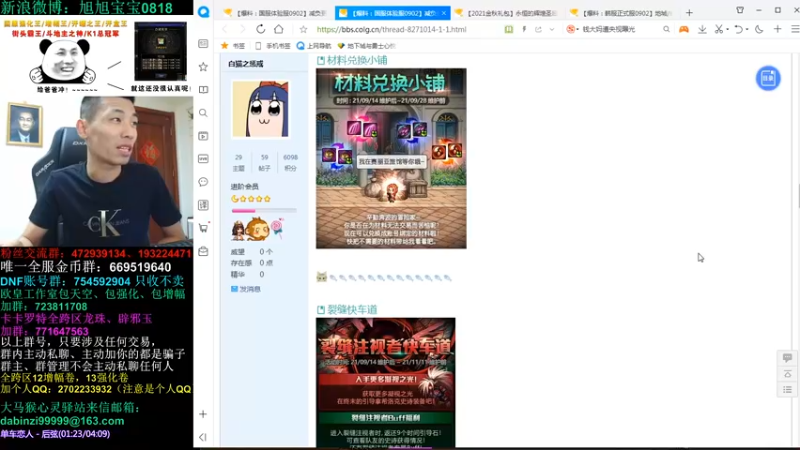Viewport: 800px width, 450px height.
Task: Open the shopping cart icon in the sidebar
Action: [x=203, y=228]
